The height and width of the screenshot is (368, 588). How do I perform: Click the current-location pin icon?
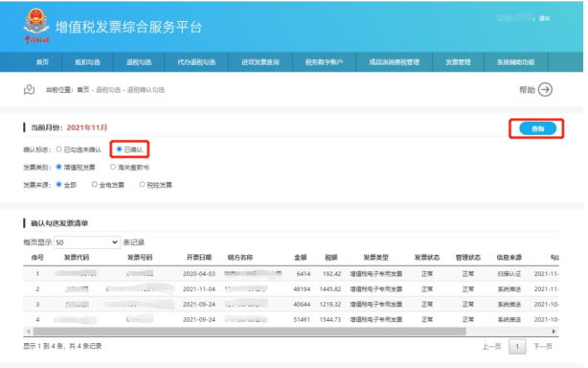30,90
